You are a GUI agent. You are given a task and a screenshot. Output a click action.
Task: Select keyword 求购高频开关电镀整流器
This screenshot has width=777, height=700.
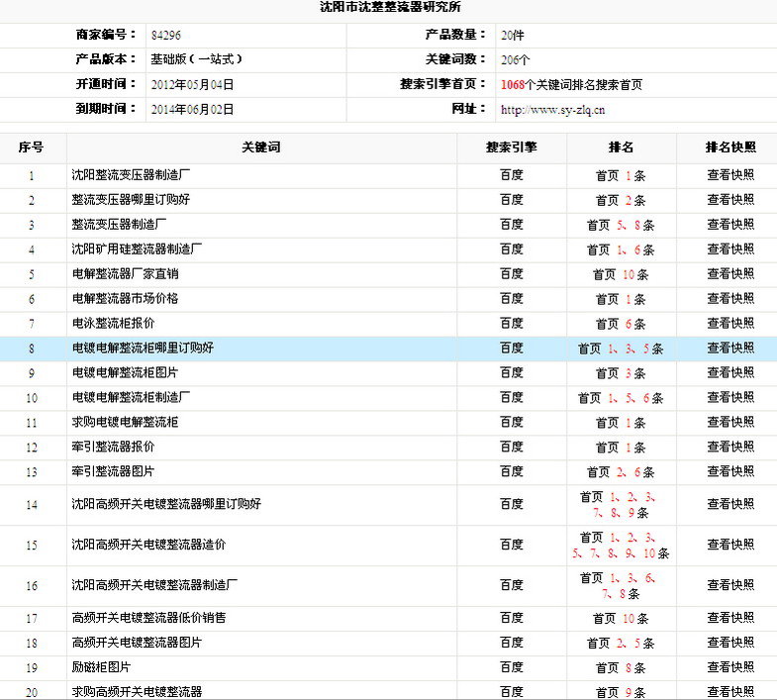[x=137, y=692]
